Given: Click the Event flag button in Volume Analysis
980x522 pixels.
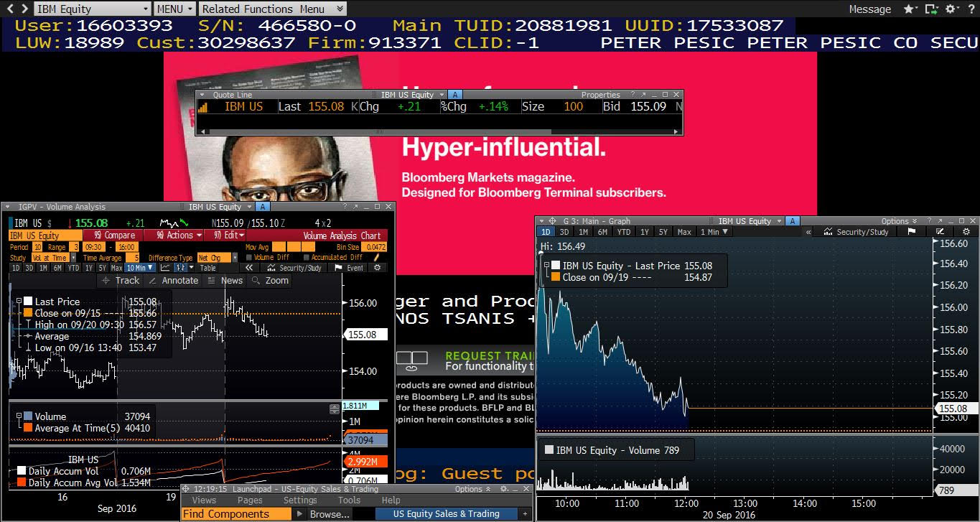Looking at the screenshot, I should point(348,268).
